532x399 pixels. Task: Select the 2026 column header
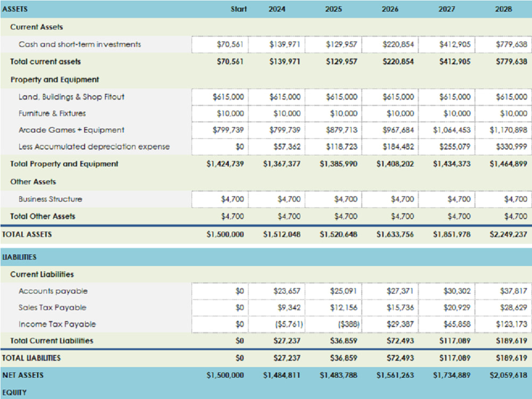pyautogui.click(x=390, y=9)
